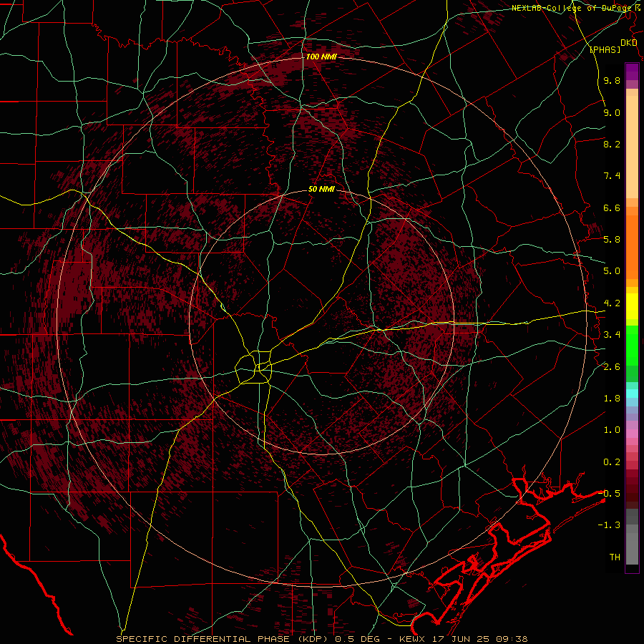Click the "9.8" value on the color scale

612,81
